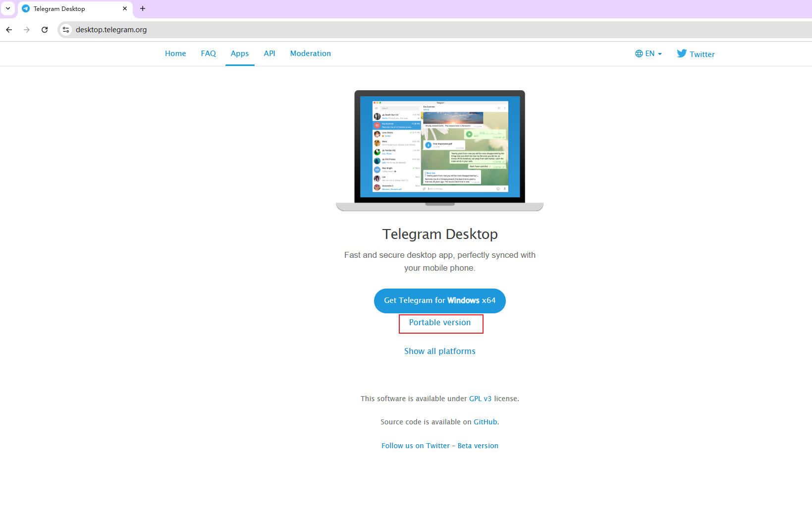Select the Telegram Desktop browser tab
The width and height of the screenshot is (812, 530).
tap(75, 9)
